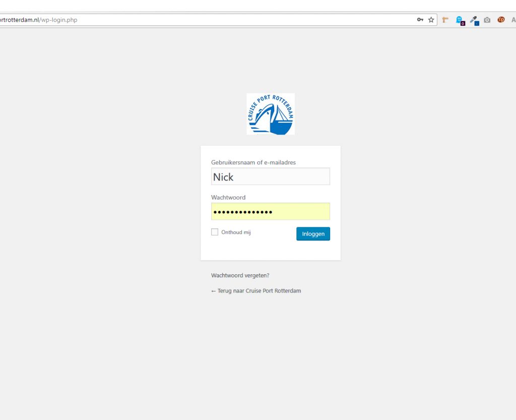The height and width of the screenshot is (420, 516).
Task: Open the 'Wachtwoord vergeten?' link
Action: click(x=240, y=275)
